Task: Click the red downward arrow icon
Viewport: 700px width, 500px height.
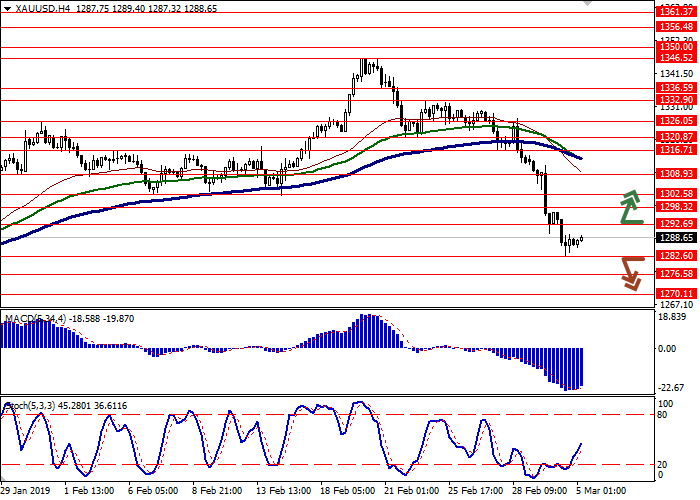Action: (x=630, y=272)
